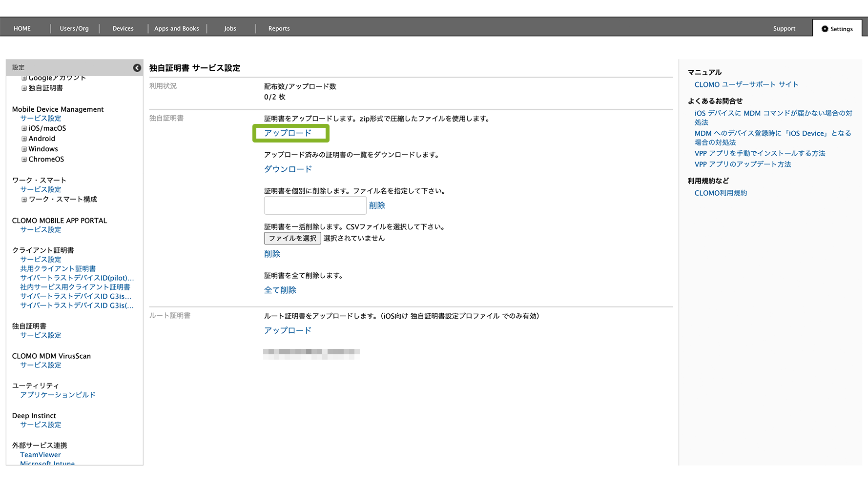Open TeamViewer in sidebar

click(41, 455)
